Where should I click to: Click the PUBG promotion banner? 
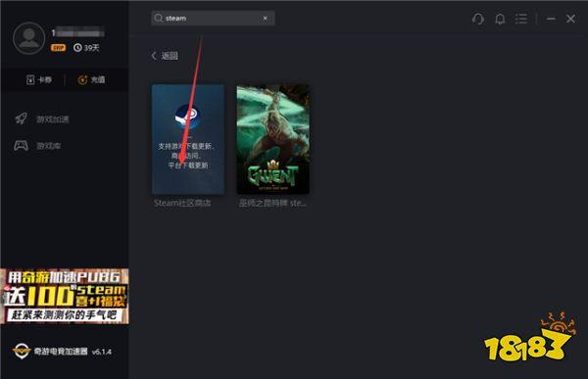[x=65, y=296]
